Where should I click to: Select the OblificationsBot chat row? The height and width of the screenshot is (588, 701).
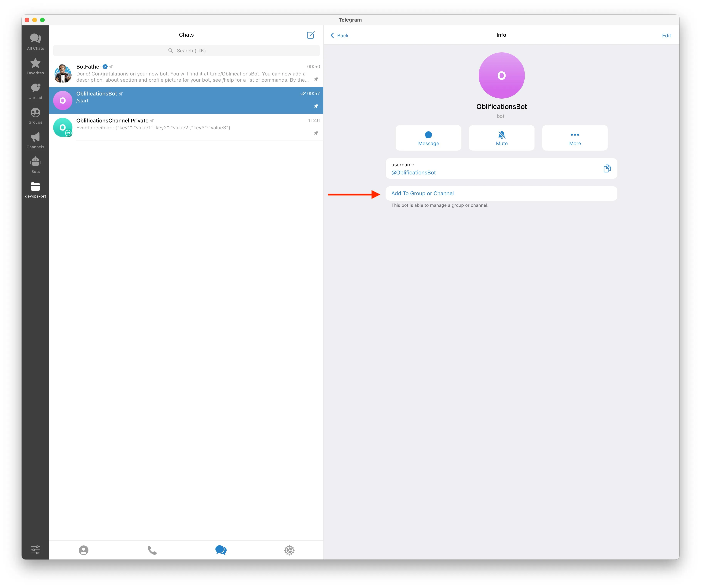point(186,100)
